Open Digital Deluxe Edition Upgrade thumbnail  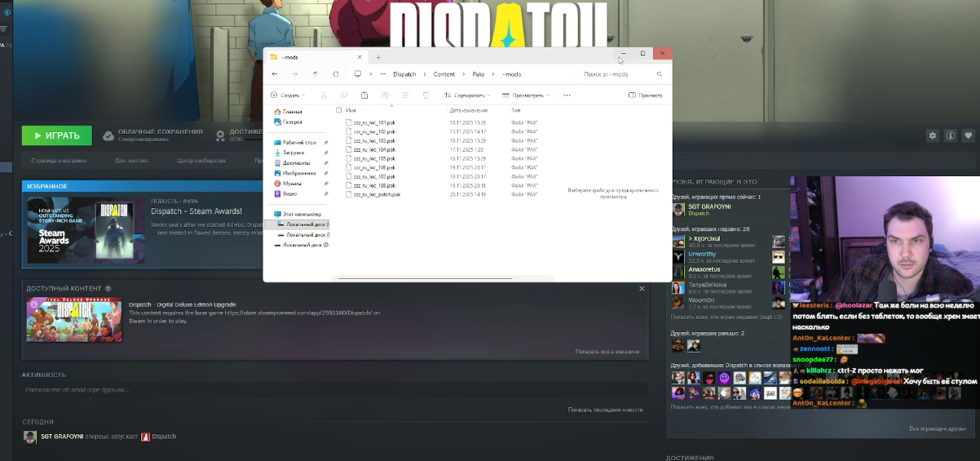pyautogui.click(x=74, y=320)
